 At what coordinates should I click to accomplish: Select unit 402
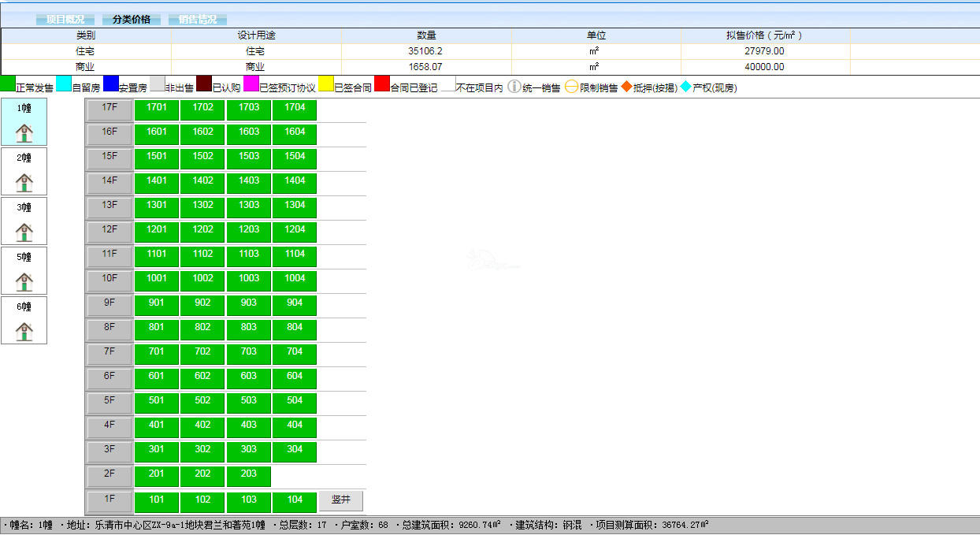click(202, 428)
